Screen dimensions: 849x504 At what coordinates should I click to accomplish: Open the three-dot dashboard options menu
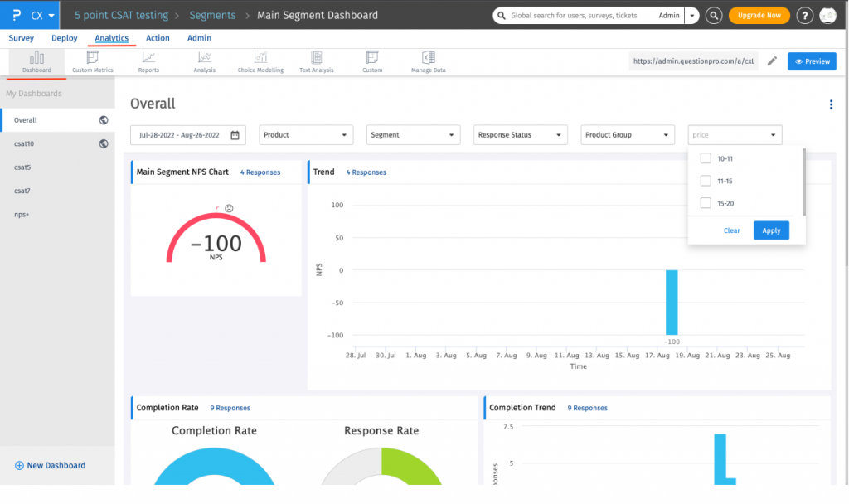(831, 104)
